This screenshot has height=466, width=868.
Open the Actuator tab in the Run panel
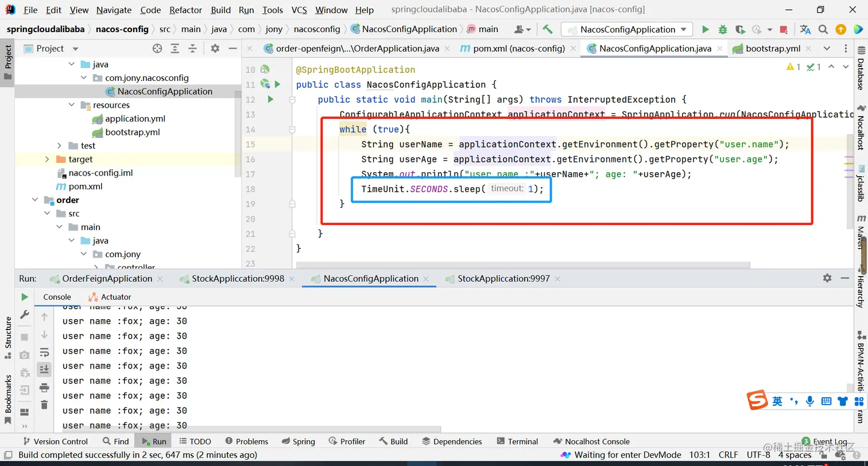pyautogui.click(x=110, y=297)
